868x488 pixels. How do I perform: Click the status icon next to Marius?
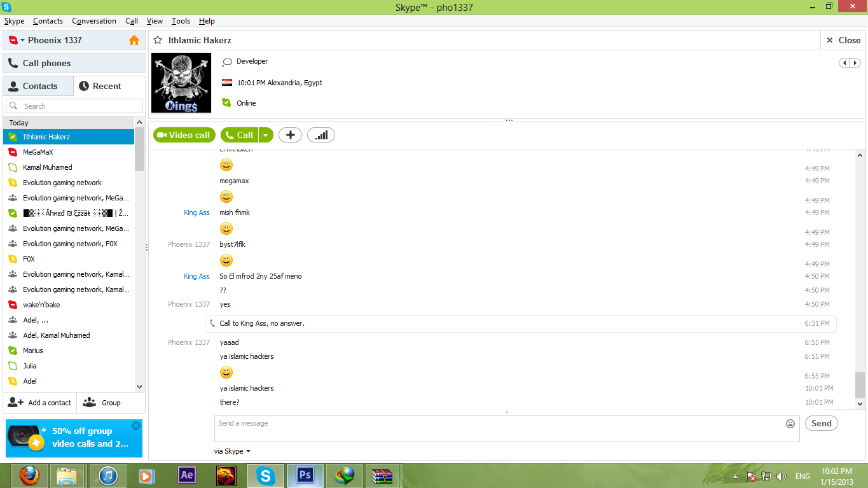coord(12,351)
